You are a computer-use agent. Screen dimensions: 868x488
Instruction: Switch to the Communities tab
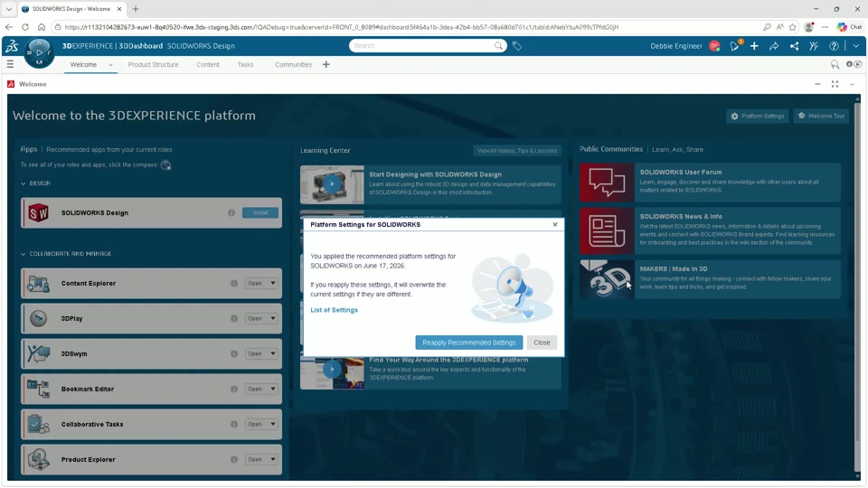[293, 65]
